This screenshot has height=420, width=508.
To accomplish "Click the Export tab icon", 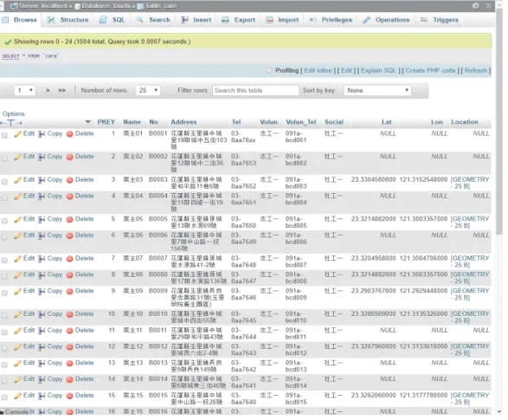I will pyautogui.click(x=225, y=20).
